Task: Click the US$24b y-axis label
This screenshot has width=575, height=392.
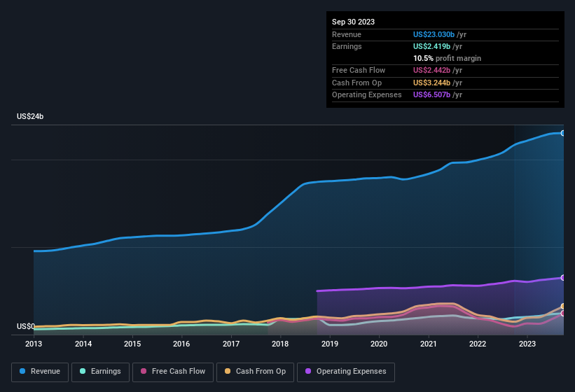Action: coord(30,116)
